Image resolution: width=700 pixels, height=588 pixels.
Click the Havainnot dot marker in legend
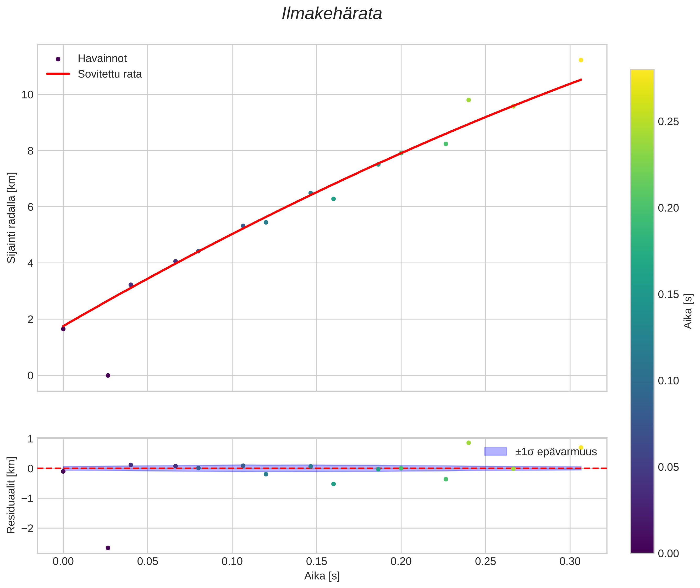pos(58,59)
